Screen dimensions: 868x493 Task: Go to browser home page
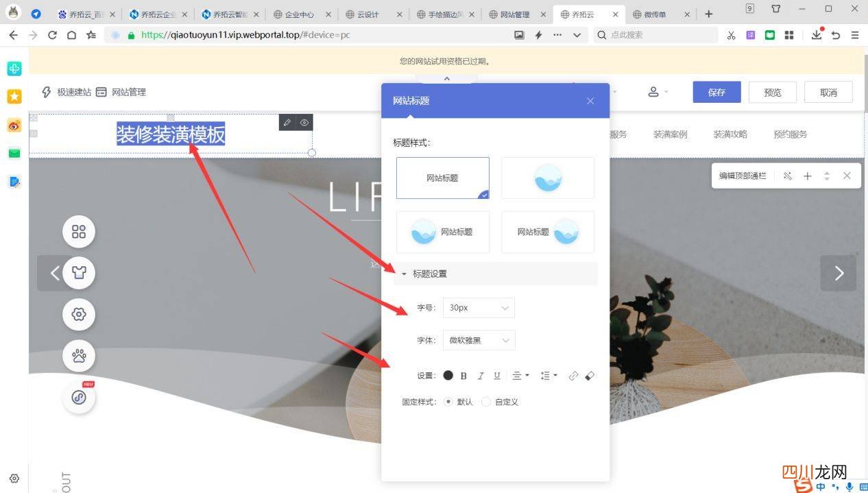(71, 35)
